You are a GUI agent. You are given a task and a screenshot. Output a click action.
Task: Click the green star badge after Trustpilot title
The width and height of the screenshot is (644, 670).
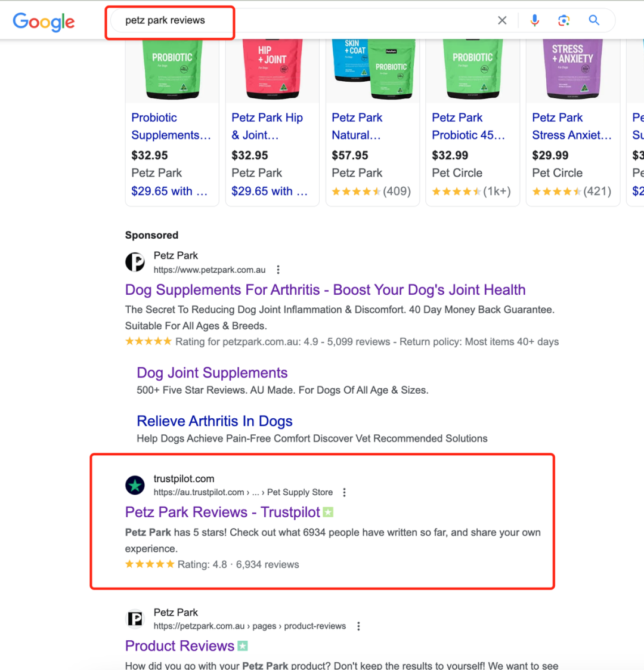(328, 512)
